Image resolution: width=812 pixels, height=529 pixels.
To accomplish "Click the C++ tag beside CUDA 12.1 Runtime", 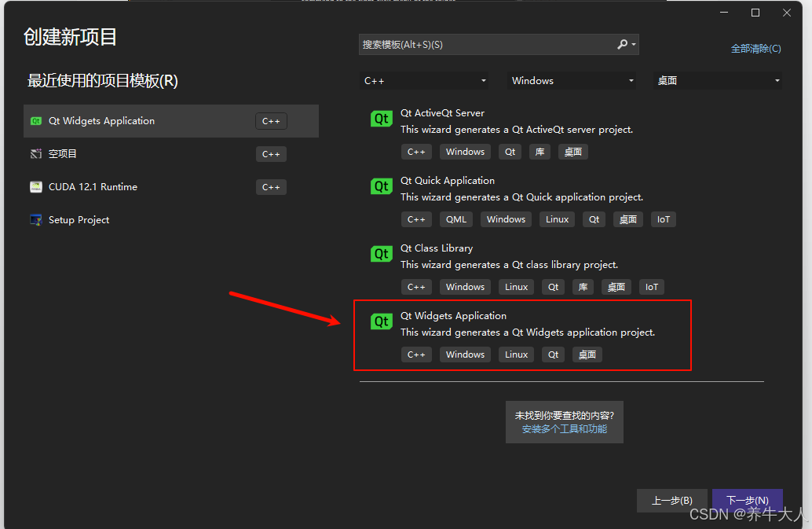I will click(271, 187).
